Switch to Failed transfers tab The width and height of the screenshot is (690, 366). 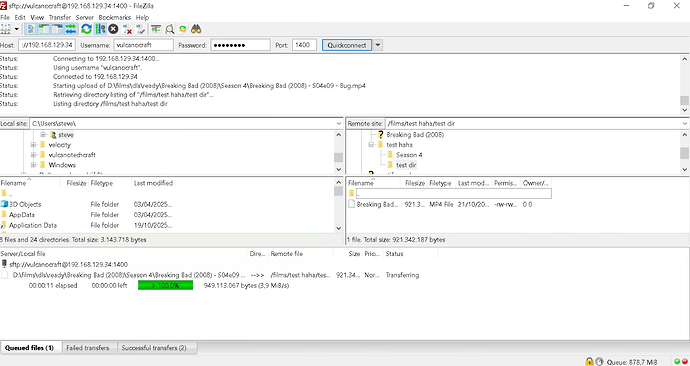(88, 348)
